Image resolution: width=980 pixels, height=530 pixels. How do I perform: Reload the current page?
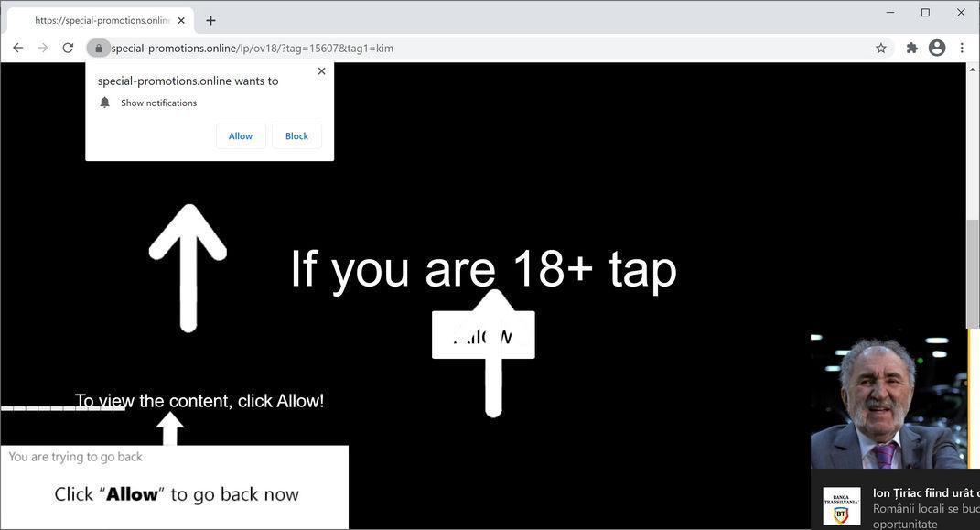click(68, 48)
